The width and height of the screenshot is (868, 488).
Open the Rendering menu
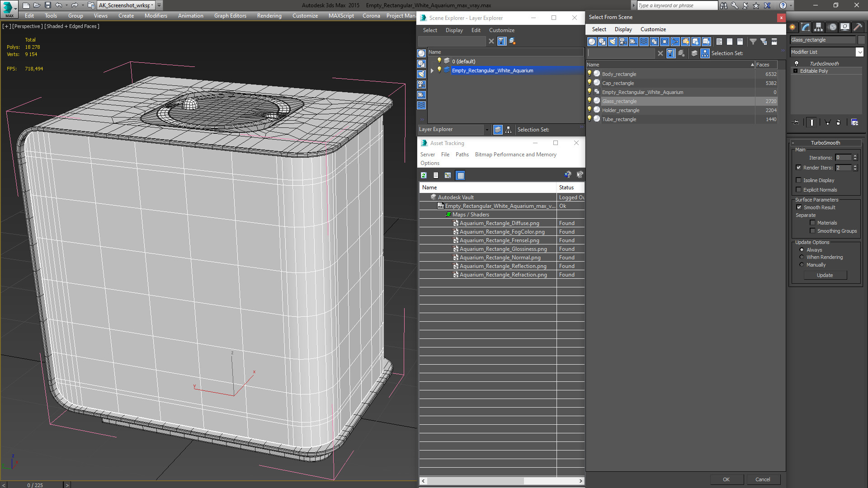point(269,16)
